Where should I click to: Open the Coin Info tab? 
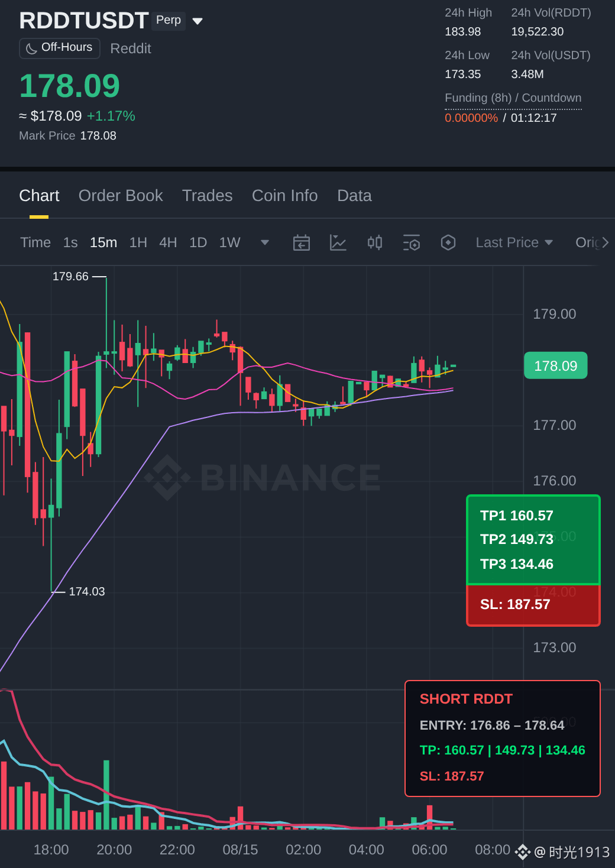(x=285, y=196)
